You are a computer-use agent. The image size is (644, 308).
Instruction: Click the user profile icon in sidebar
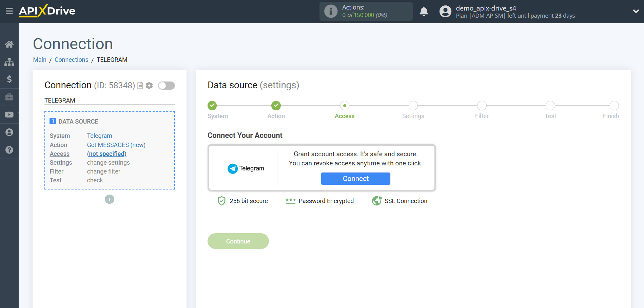tap(9, 132)
